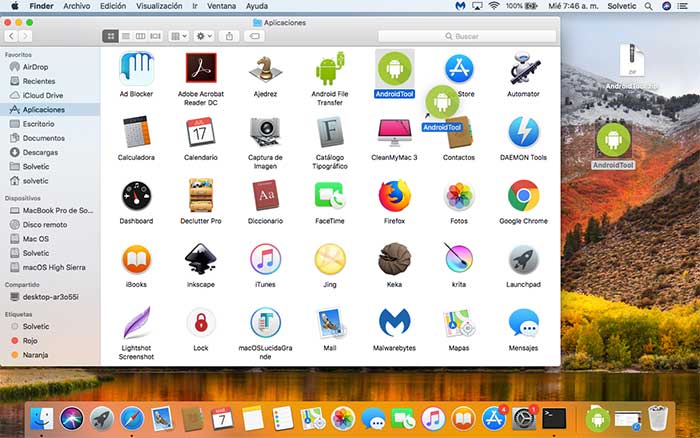The width and height of the screenshot is (700, 438).
Task: Select the Firefox app icon
Action: [x=394, y=196]
